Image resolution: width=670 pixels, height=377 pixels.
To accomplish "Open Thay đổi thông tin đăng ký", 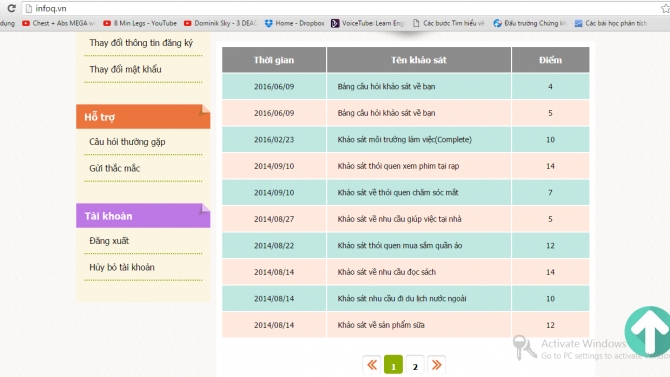I will [x=141, y=43].
